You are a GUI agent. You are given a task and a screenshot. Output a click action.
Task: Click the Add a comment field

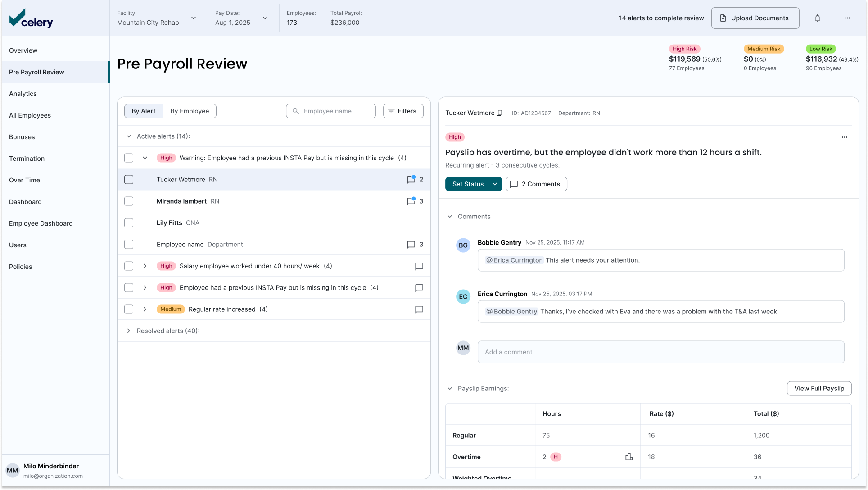pos(660,352)
